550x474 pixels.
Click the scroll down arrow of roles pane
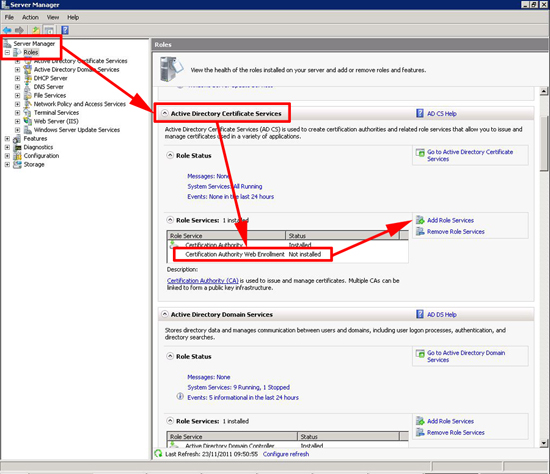coord(544,443)
